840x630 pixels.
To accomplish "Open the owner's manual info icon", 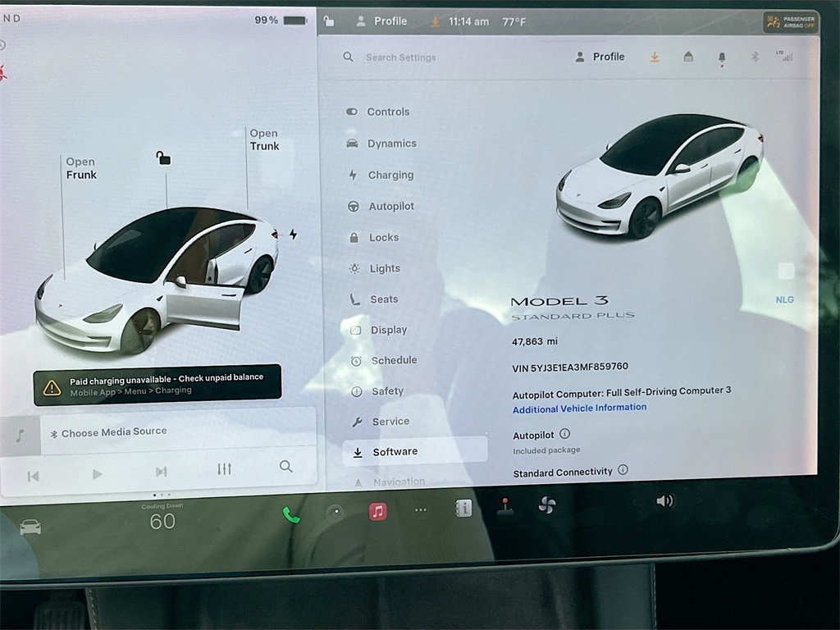I will coord(463,509).
